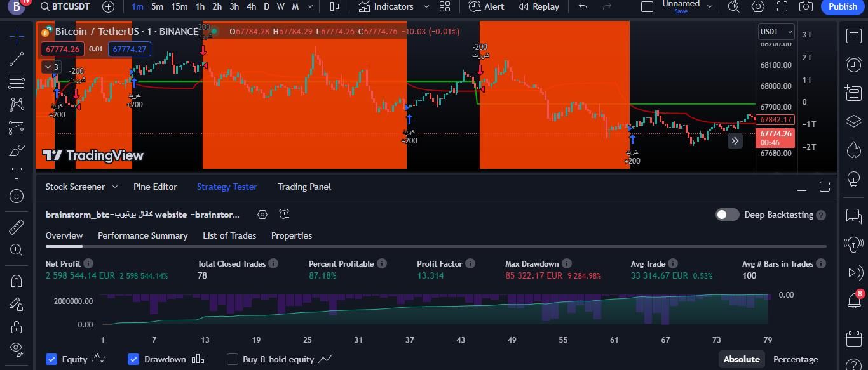This screenshot has width=868, height=370.
Task: Open the USDT currency dropdown
Action: coord(776,31)
